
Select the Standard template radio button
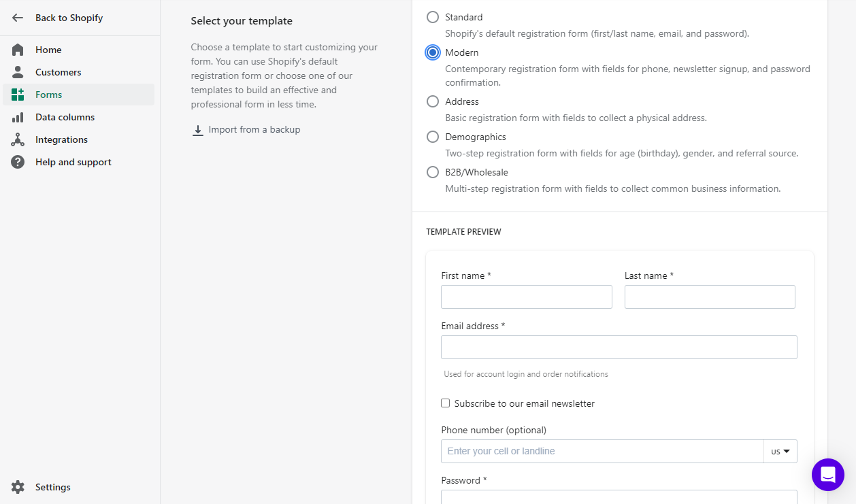point(433,17)
